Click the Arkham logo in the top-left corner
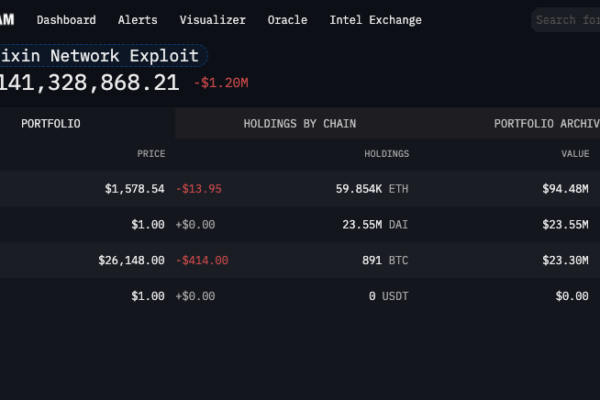Image resolution: width=600 pixels, height=400 pixels. (x=6, y=19)
